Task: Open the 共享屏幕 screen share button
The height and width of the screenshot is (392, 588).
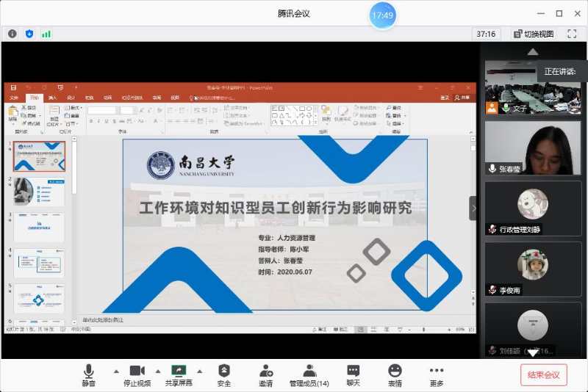Action: (x=179, y=375)
